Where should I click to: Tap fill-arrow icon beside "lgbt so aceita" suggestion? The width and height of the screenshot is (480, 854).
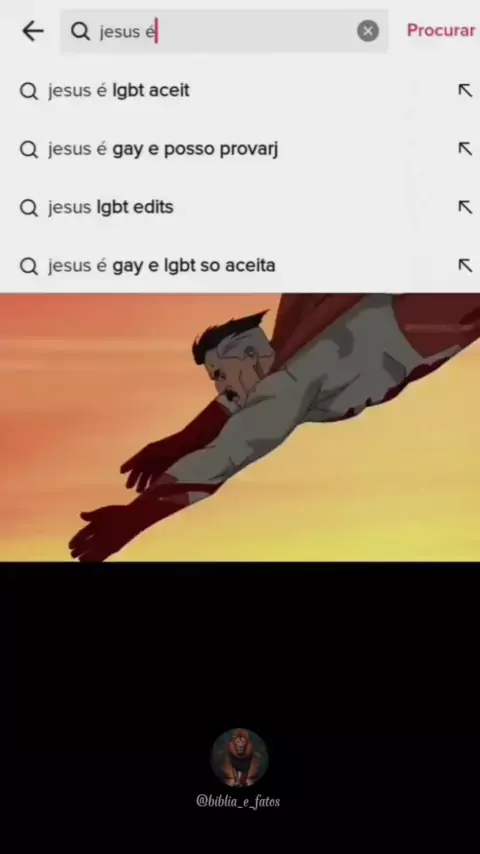[465, 265]
